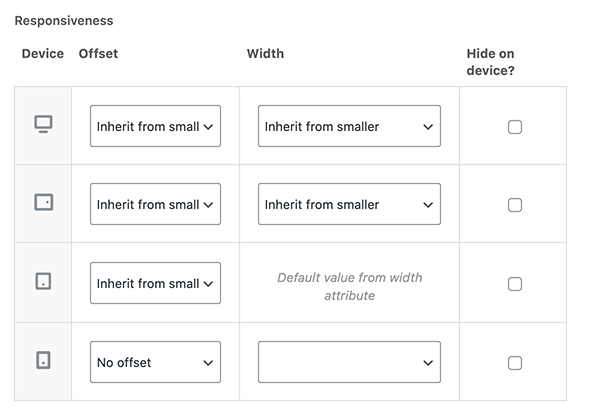Click the portrait tablet device icon
This screenshot has height=411, width=600.
[43, 281]
